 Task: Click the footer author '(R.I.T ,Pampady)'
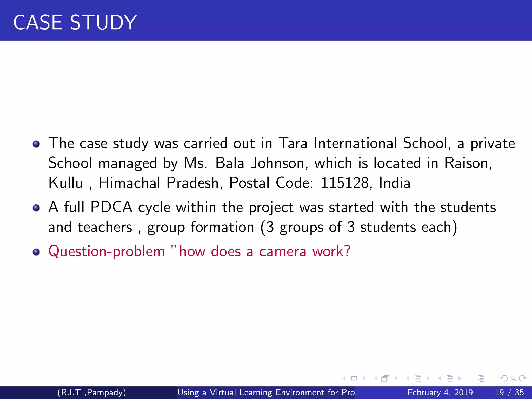[x=92, y=392]
